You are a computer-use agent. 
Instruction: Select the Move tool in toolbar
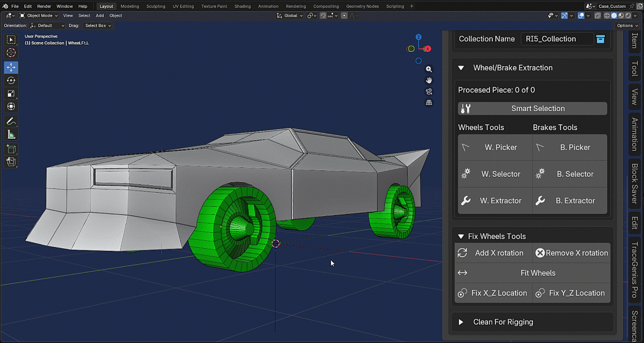coord(11,67)
